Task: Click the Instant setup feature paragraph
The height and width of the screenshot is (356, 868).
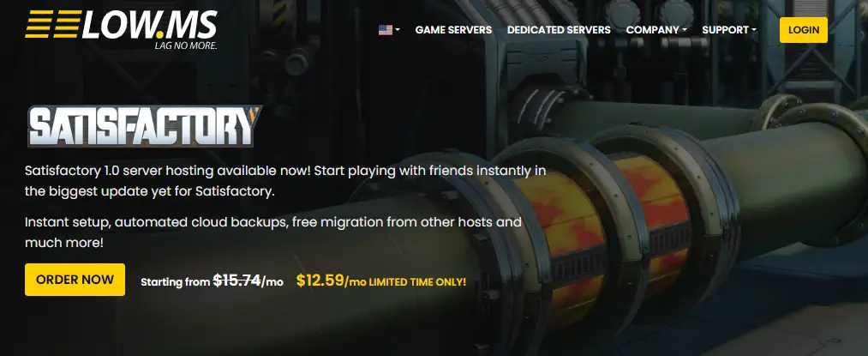Action: pyautogui.click(x=273, y=232)
